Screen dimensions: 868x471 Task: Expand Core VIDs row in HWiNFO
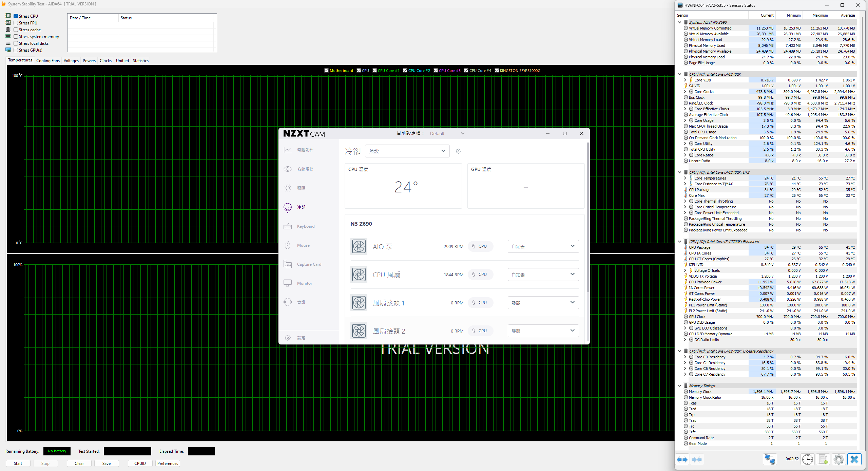point(685,80)
